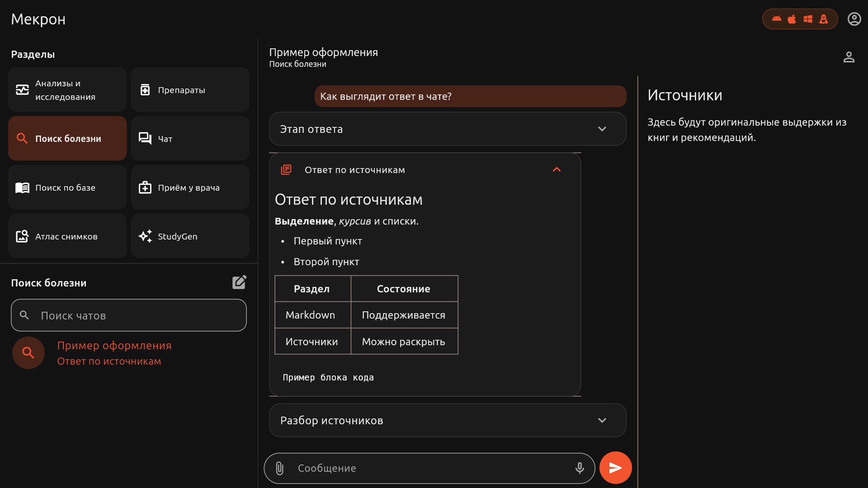The width and height of the screenshot is (868, 488).
Task: Create new chat with edit icon
Action: pos(239,282)
